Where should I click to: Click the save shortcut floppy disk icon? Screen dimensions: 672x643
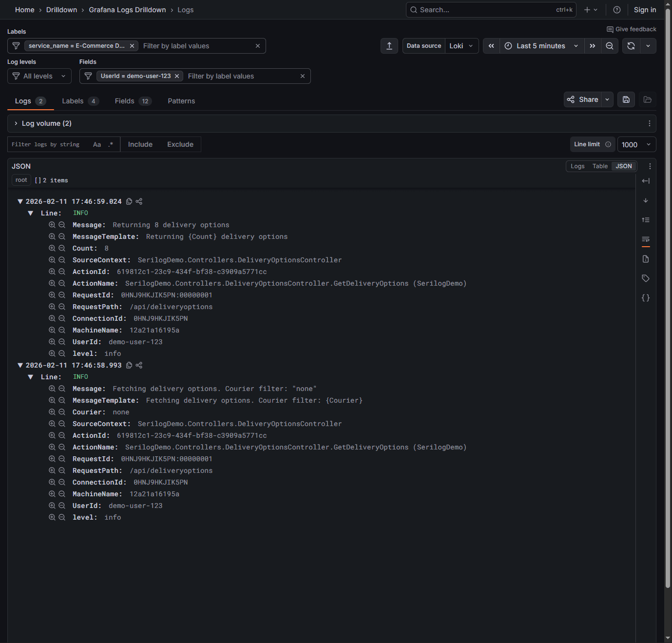pyautogui.click(x=626, y=99)
